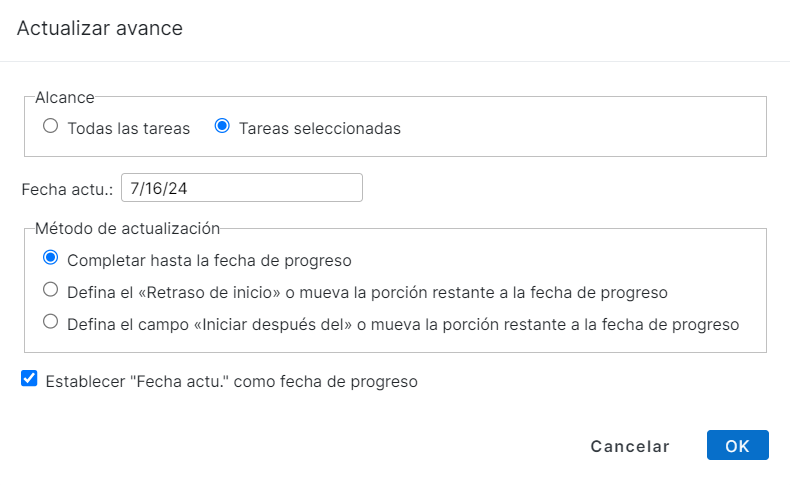Screen dimensions: 790x485
Task: Click the "Alcance" group heading
Action: click(x=65, y=97)
